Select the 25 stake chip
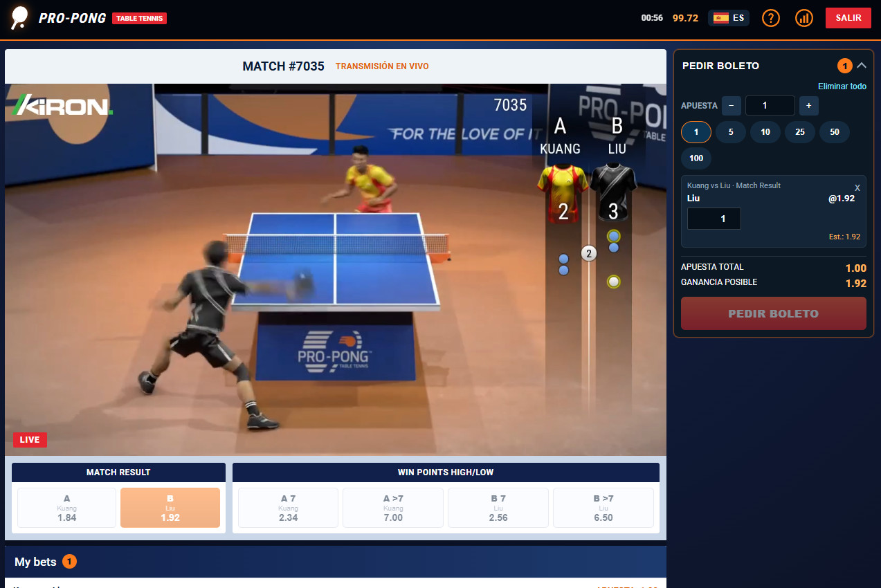Viewport: 881px width, 588px height. (800, 132)
